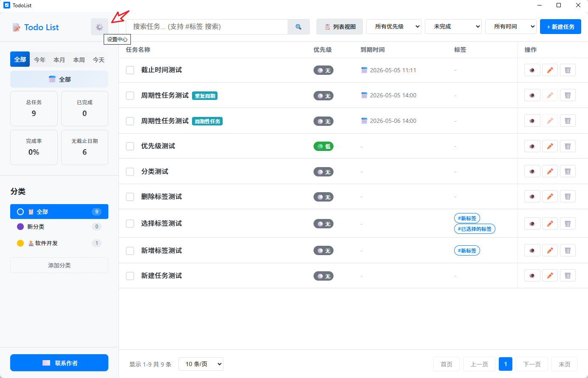Edit the 截止时间测试 task with pencil icon
Viewport: 588px width, 378px height.
(550, 70)
